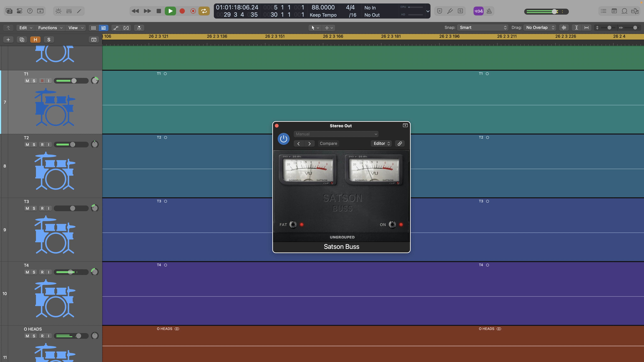
Task: Flip the FAT switch on Satson Buss
Action: click(x=293, y=225)
